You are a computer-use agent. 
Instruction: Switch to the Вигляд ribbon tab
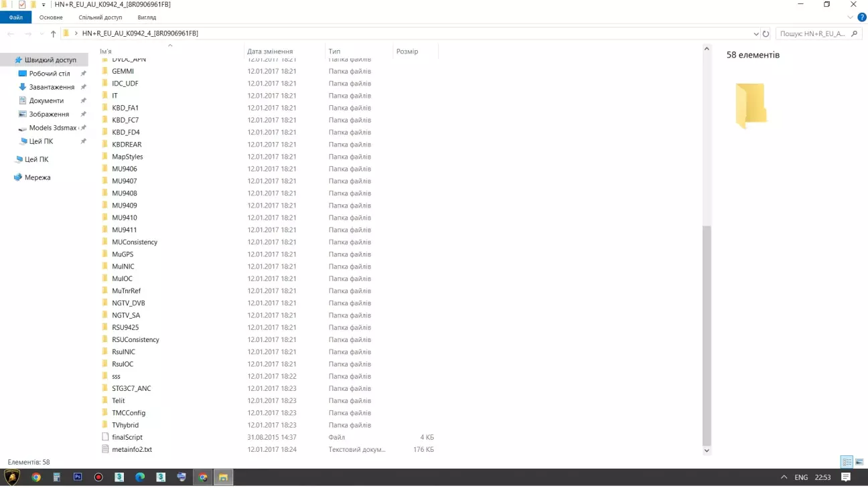[147, 17]
